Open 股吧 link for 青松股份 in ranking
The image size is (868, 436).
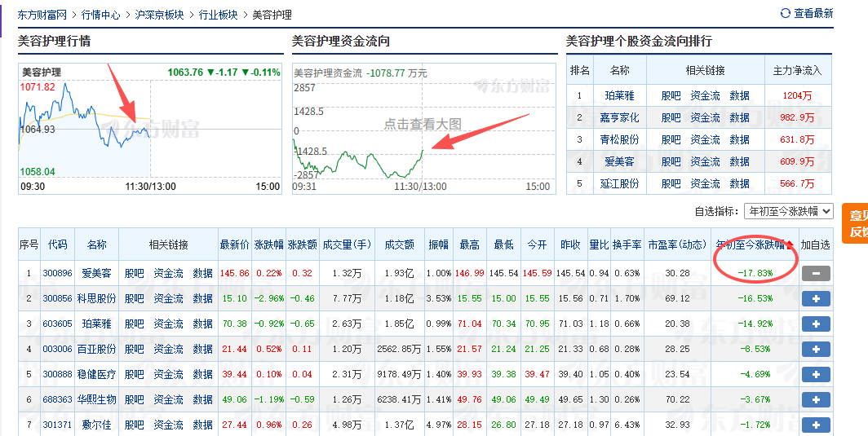point(671,140)
